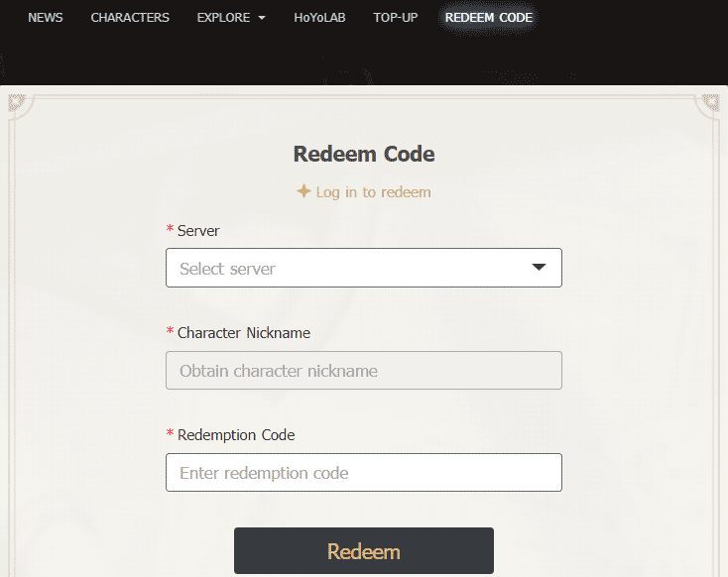Expand the caret arrow next to EXPLORE
The image size is (728, 577).
261,19
